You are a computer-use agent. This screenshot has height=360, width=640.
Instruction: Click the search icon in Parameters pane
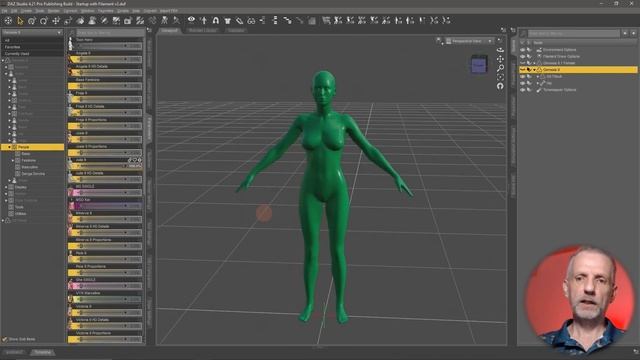(x=72, y=33)
